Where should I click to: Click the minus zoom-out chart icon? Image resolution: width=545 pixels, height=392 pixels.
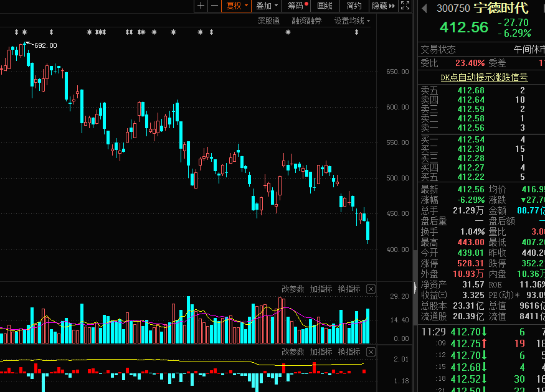point(214,6)
